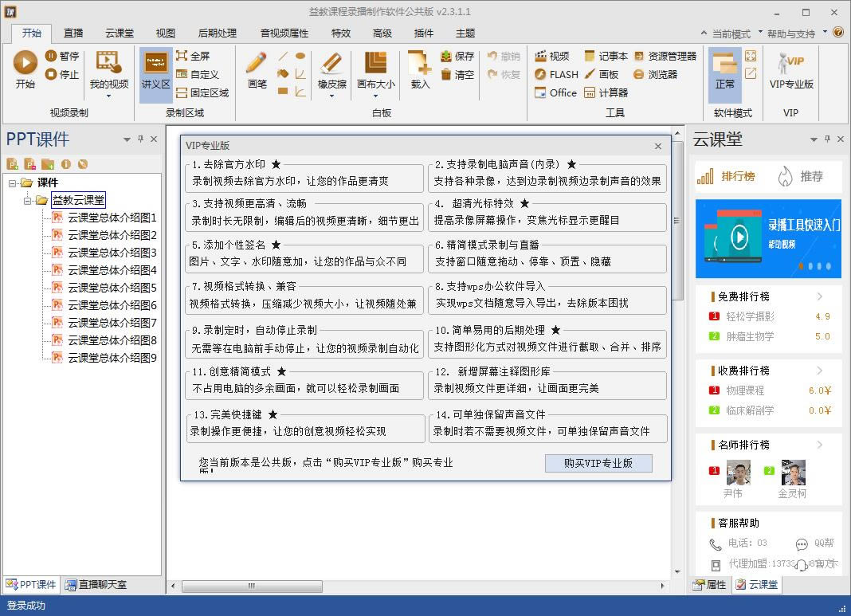The width and height of the screenshot is (851, 616).
Task: Switch to the 属性 bottom tab
Action: point(710,584)
